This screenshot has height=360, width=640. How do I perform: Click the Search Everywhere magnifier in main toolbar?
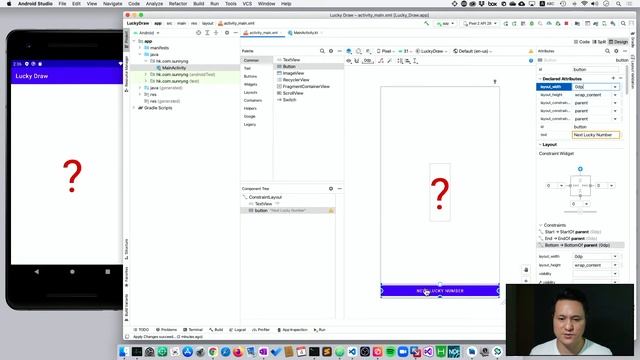click(x=623, y=24)
